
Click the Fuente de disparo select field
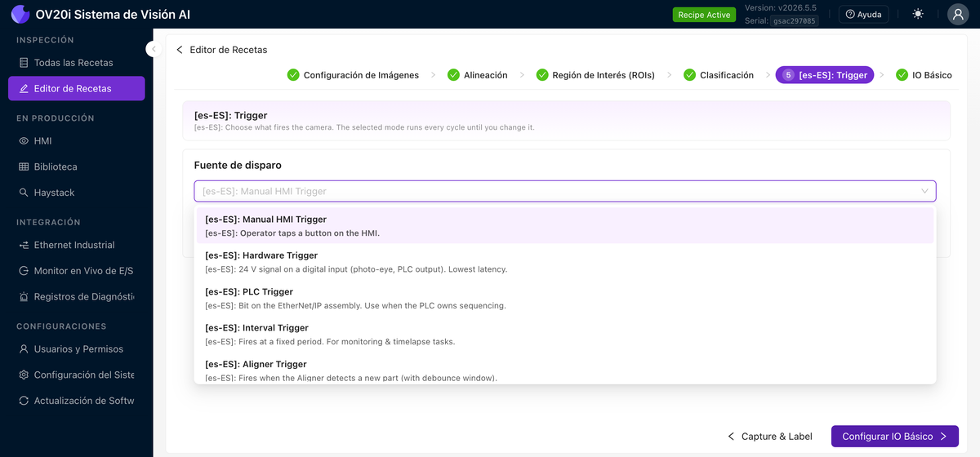pyautogui.click(x=565, y=191)
